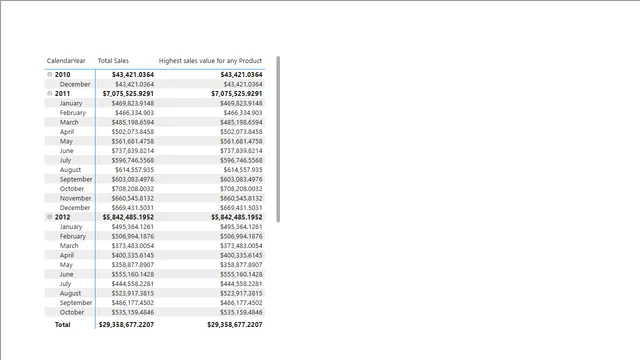Image resolution: width=640 pixels, height=360 pixels.
Task: Click Total Sales value $603,083.4976
Action: (x=133, y=179)
